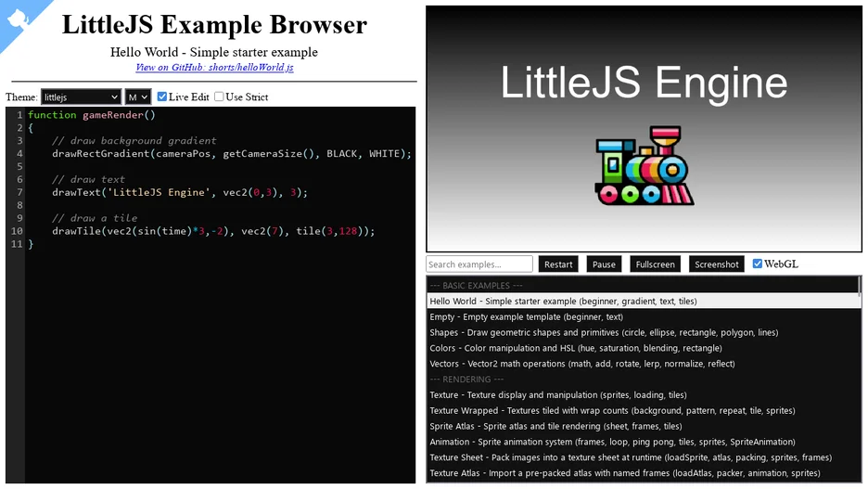
Task: Select the Sprite Atlas example
Action: [x=642, y=426]
